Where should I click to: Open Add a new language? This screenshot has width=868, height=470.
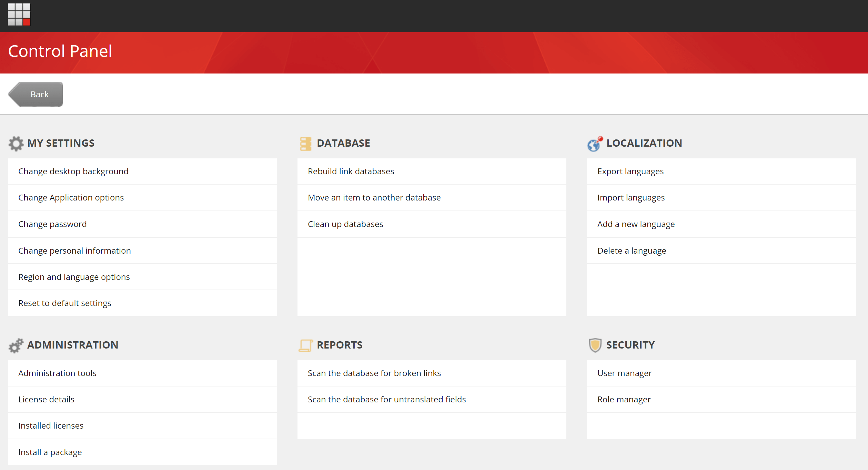point(636,224)
